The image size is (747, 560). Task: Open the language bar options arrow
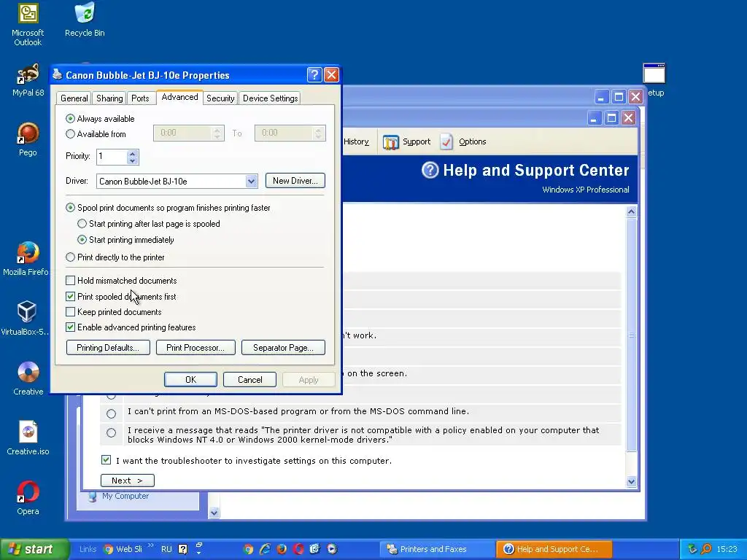click(x=199, y=553)
